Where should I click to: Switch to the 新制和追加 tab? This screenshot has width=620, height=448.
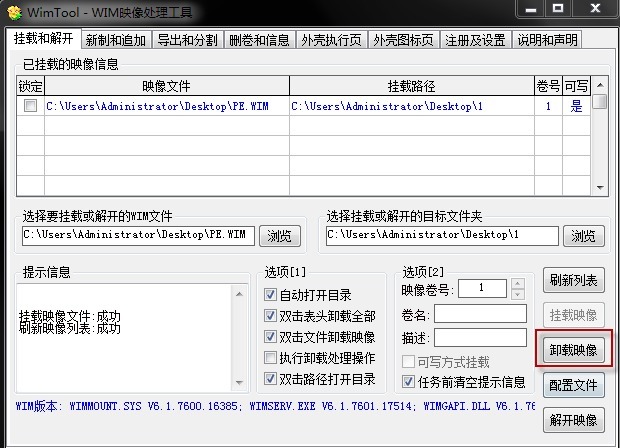[x=116, y=40]
